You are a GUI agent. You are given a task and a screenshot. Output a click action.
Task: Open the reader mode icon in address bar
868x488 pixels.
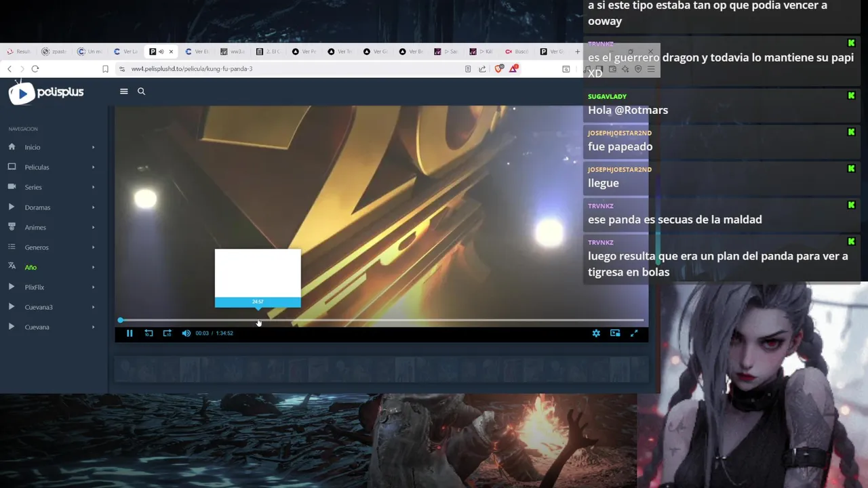point(468,68)
